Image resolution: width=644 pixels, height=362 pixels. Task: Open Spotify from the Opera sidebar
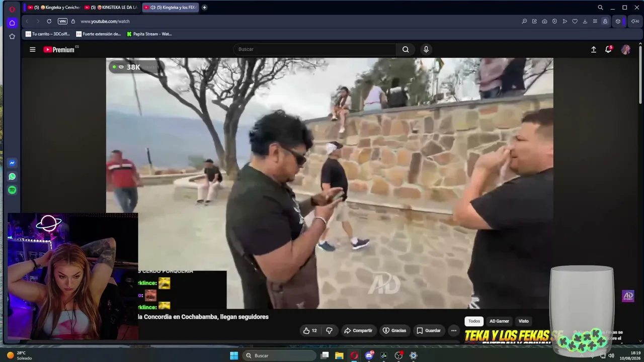tap(12, 190)
